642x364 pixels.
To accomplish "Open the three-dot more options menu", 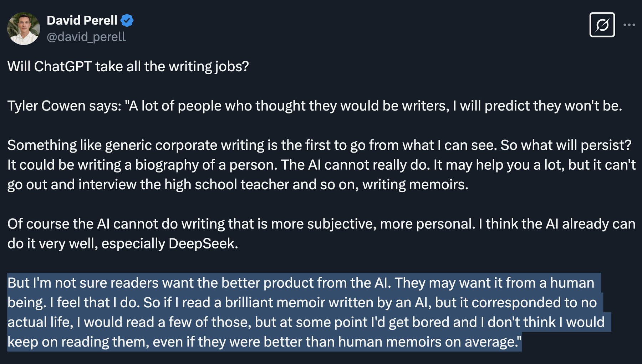I will point(629,25).
